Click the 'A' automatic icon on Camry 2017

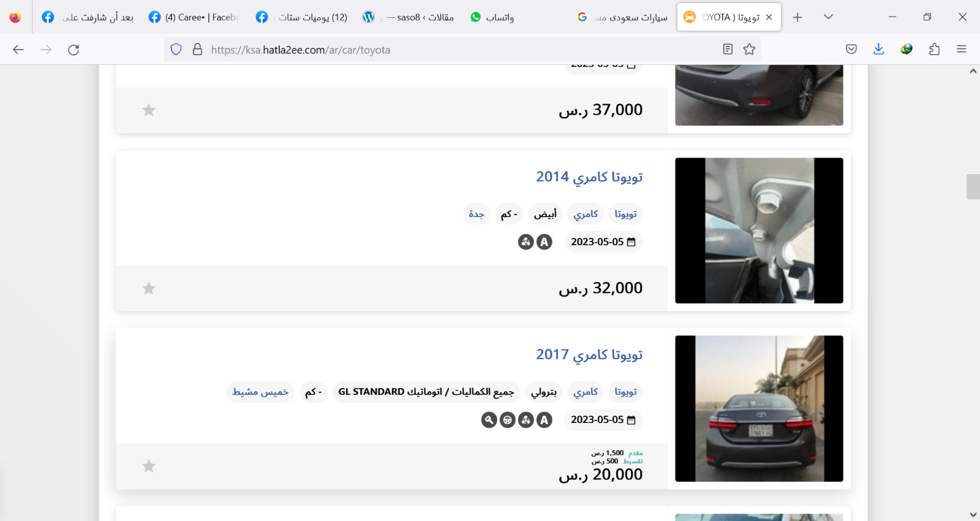click(x=545, y=420)
